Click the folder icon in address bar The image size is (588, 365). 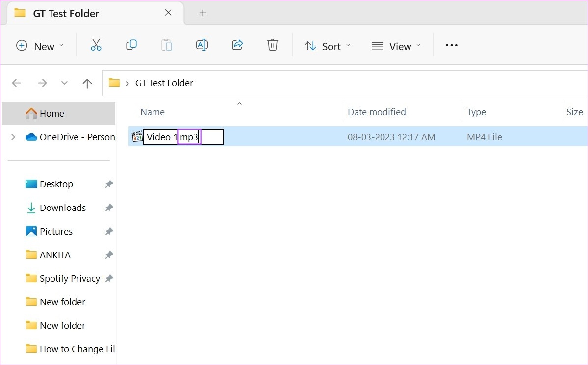114,82
